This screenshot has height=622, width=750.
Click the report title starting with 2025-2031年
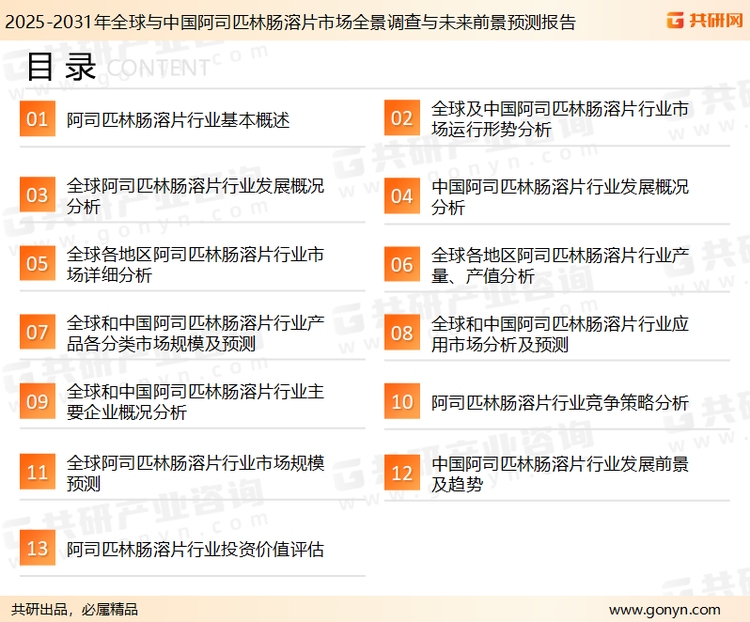290,22
